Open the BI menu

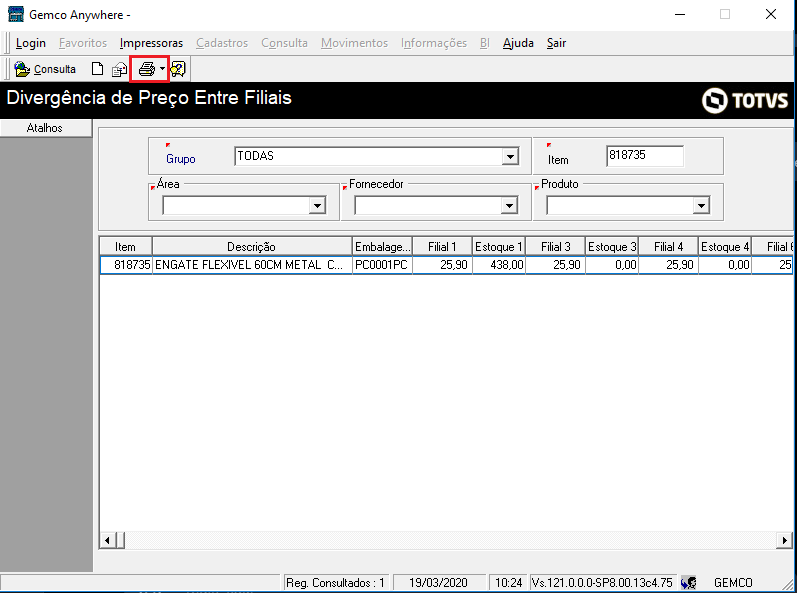484,43
